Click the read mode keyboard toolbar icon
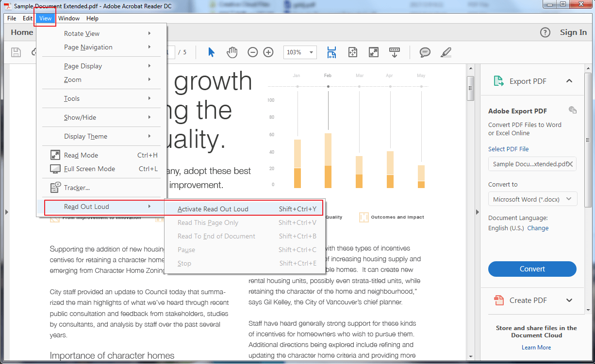Screen dimensions: 595x364 click(395, 52)
